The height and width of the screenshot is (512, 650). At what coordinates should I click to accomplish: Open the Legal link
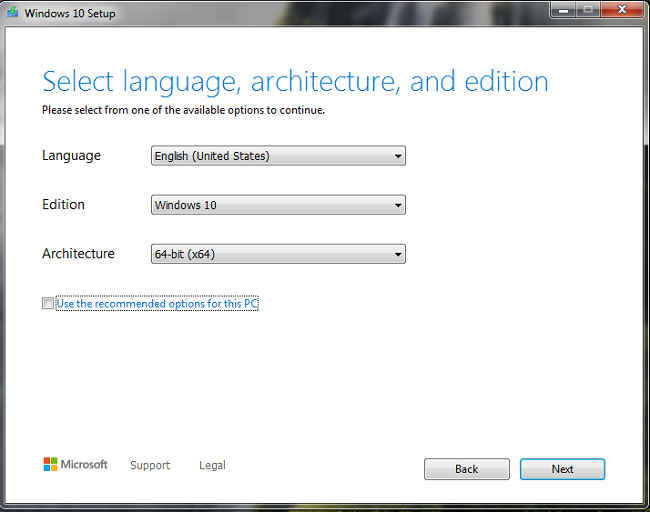pyautogui.click(x=212, y=465)
